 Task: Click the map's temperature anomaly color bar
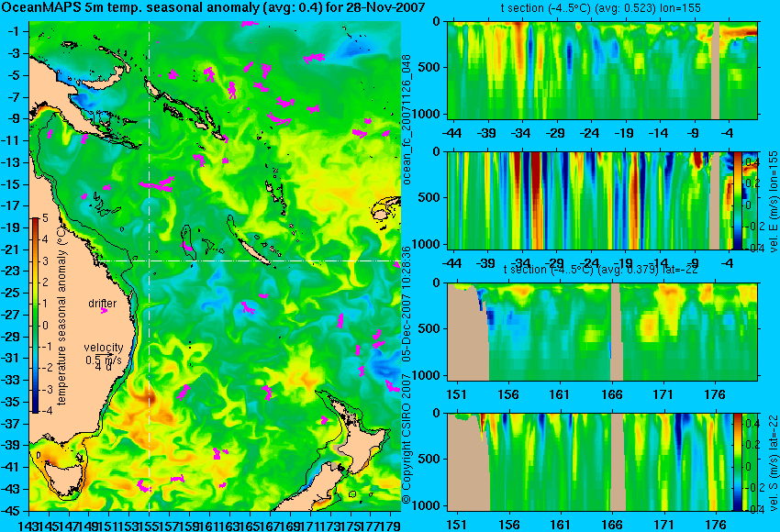tap(35, 316)
